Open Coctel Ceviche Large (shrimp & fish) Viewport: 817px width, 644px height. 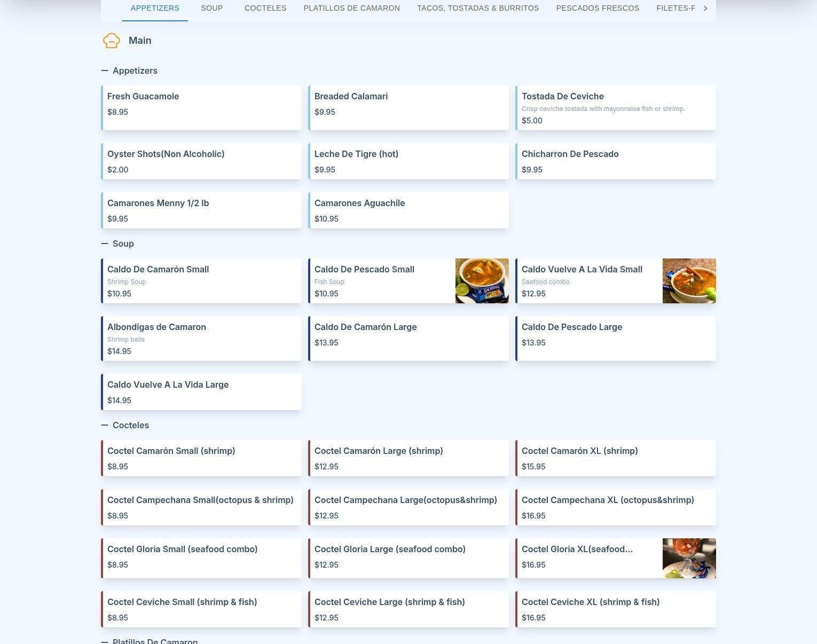click(x=408, y=609)
